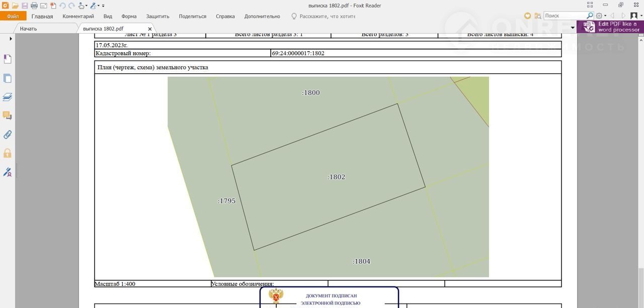The width and height of the screenshot is (644, 308).
Task: Close the выписка 1802.pdf tab
Action: point(149,29)
